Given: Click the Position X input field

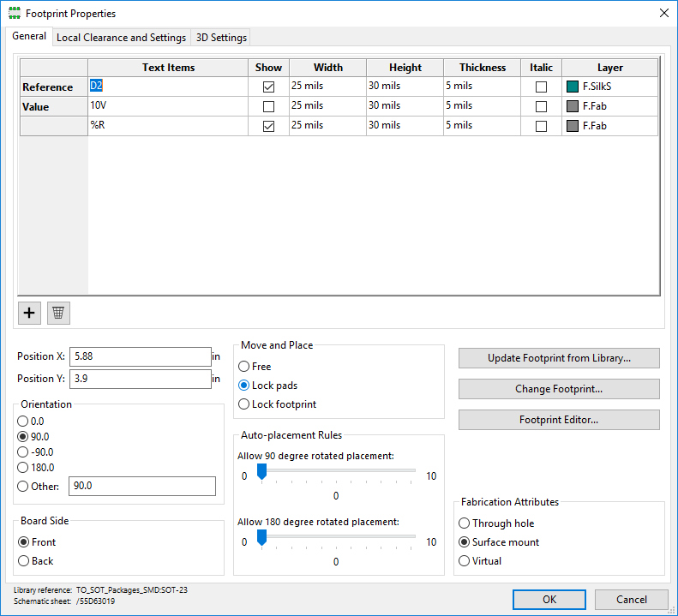Looking at the screenshot, I should coord(141,356).
